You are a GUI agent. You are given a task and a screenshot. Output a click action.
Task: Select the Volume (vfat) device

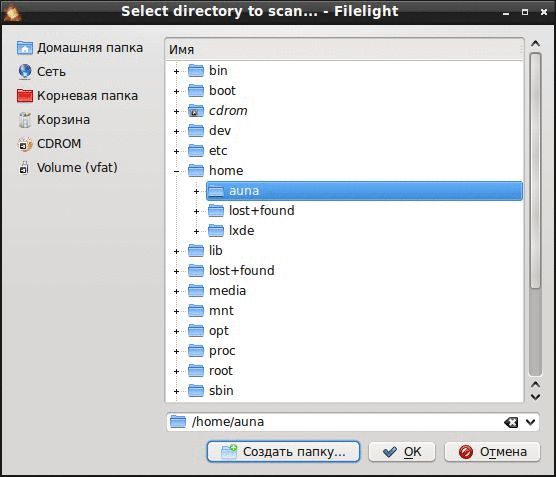(x=67, y=168)
